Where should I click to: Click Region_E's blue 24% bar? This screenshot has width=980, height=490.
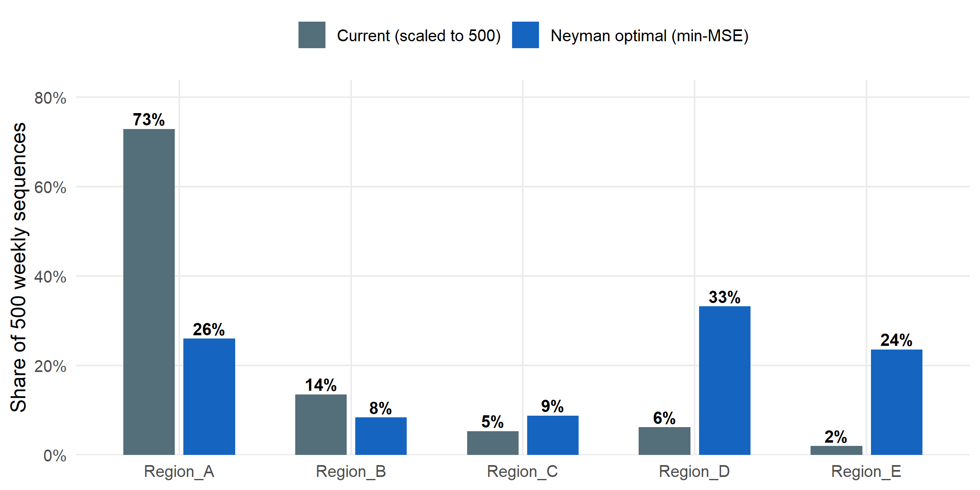pyautogui.click(x=896, y=402)
